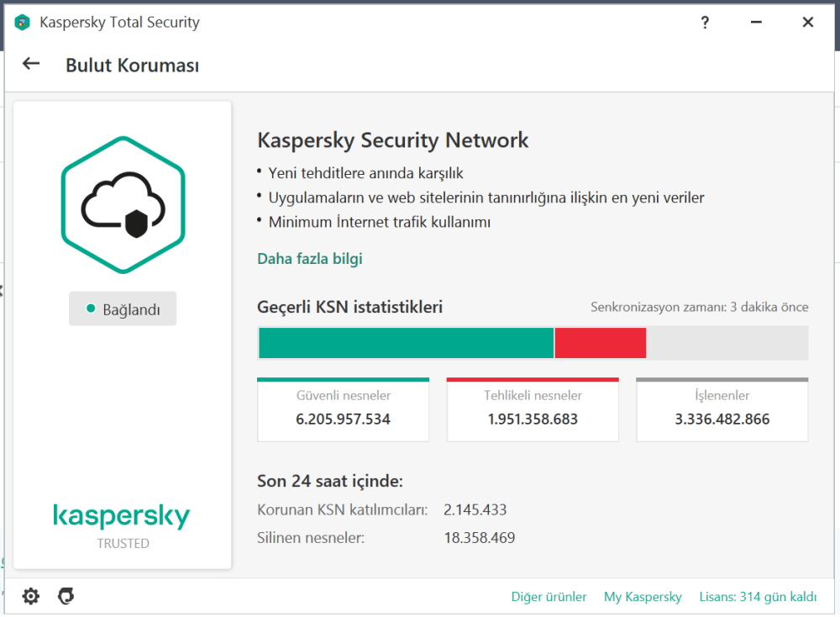Image resolution: width=840 pixels, height=617 pixels.
Task: Click the Bağlandı connection status button
Action: [123, 308]
